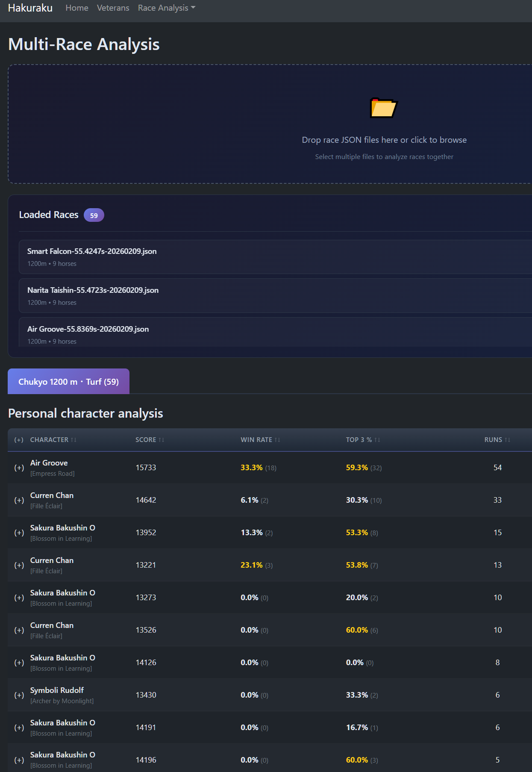Click top 3 value 16.7% (1)
The width and height of the screenshot is (532, 772).
coord(362,728)
